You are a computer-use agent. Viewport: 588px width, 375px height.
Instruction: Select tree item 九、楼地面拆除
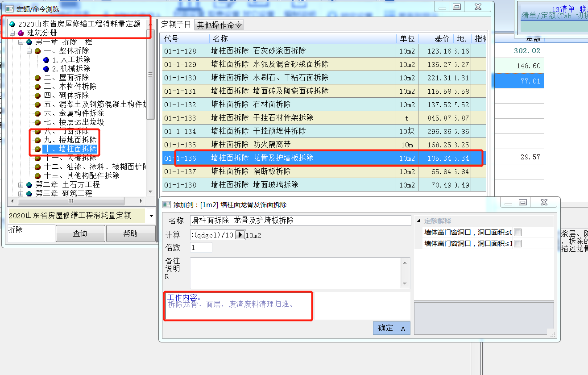click(70, 140)
